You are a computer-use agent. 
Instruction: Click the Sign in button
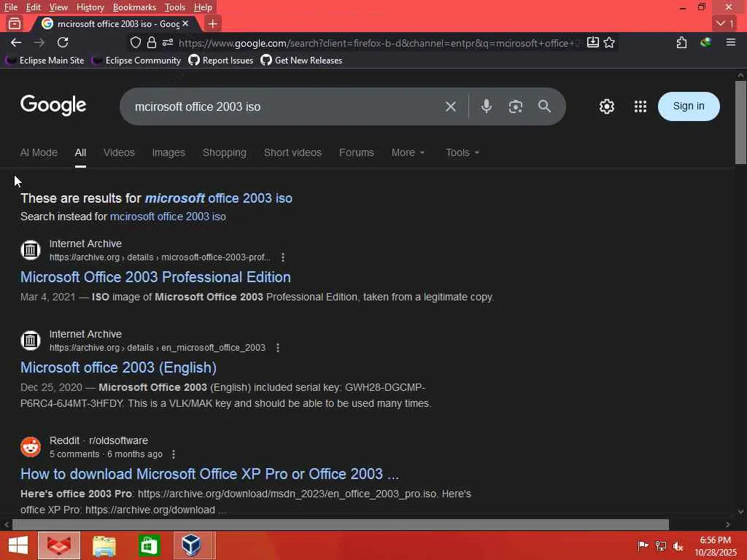pyautogui.click(x=689, y=106)
